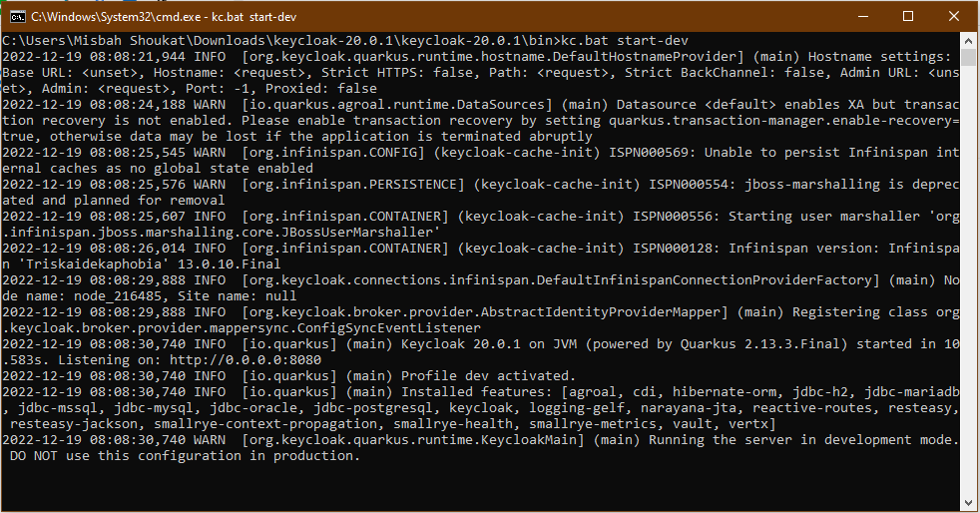Click 'org.infinispan.PERSISTENCE' logger text
The width and height of the screenshot is (980, 513).
353,185
